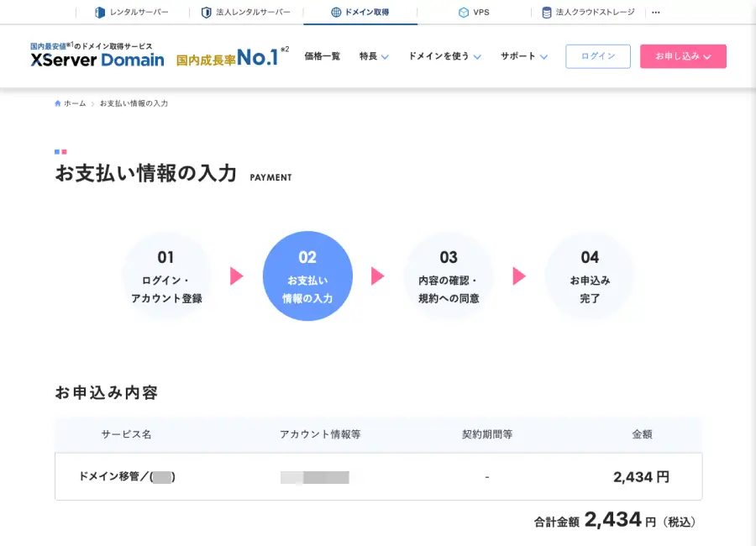Click the VPS hexagon icon

(462, 12)
